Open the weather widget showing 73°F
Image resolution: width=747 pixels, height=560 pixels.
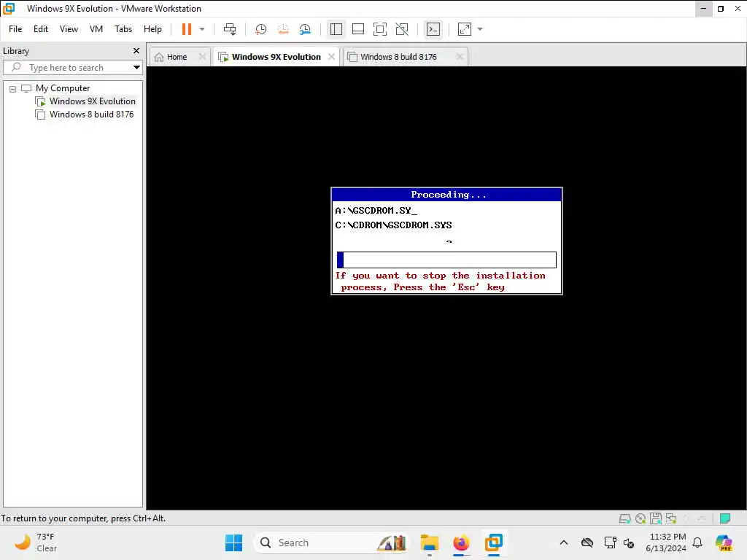[x=36, y=542]
